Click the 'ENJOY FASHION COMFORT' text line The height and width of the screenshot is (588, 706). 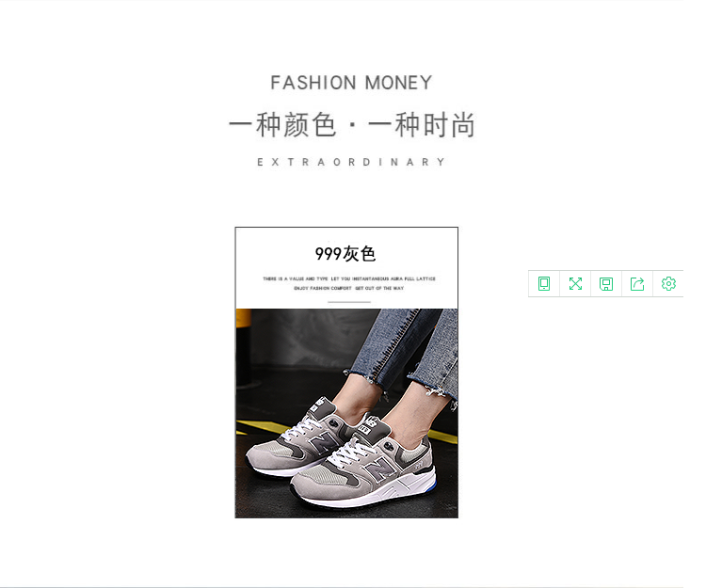coord(349,289)
